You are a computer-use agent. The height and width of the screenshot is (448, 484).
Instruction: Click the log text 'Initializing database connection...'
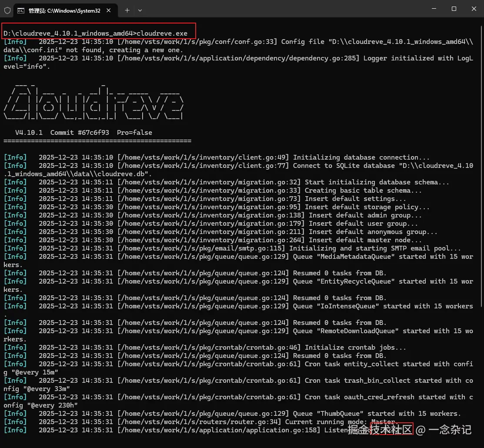point(361,157)
